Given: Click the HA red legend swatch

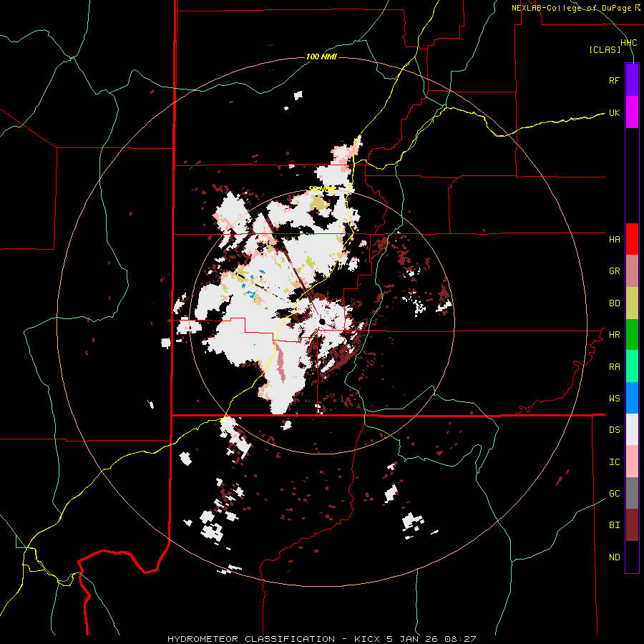Looking at the screenshot, I should point(632,239).
